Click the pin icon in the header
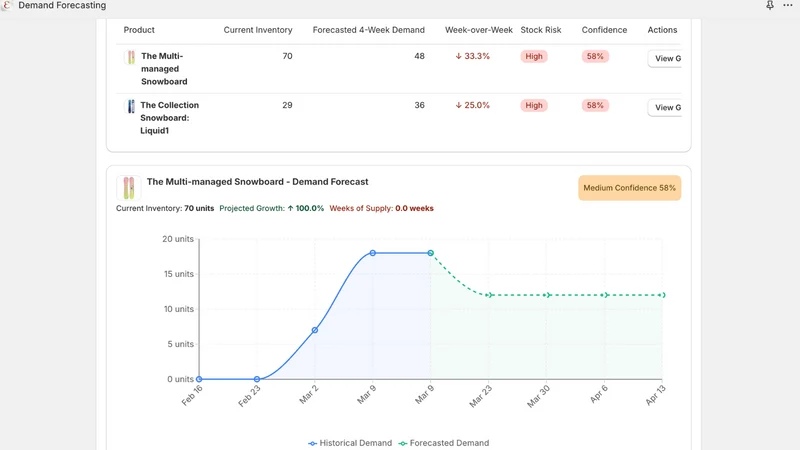 click(769, 5)
